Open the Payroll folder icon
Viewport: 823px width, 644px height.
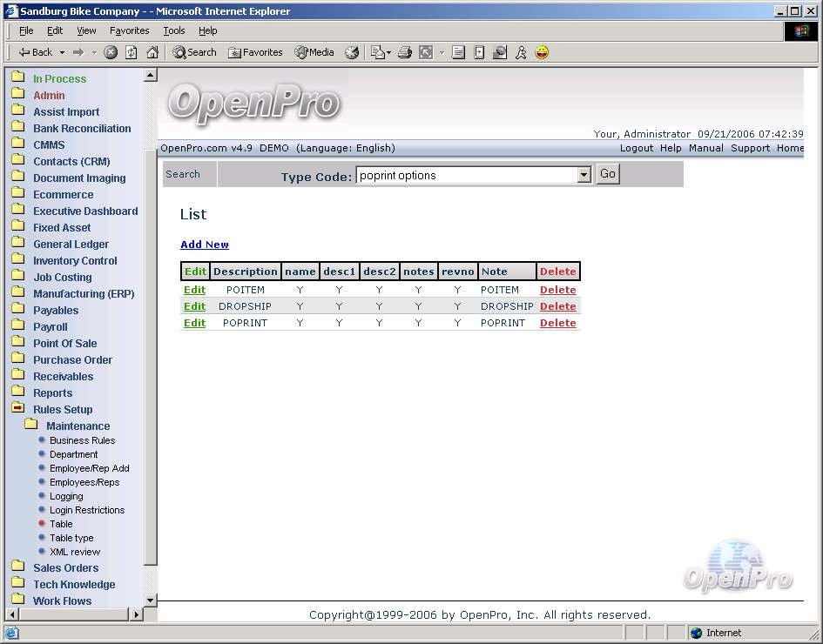tap(17, 326)
